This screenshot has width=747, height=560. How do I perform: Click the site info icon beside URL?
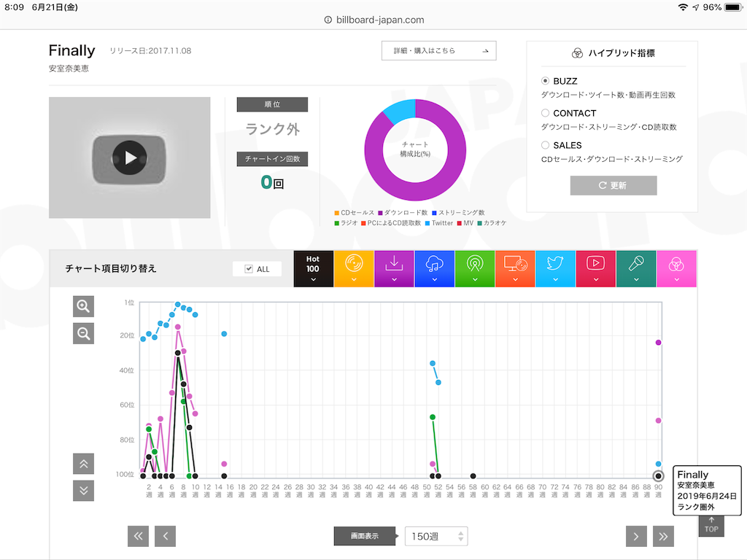328,20
